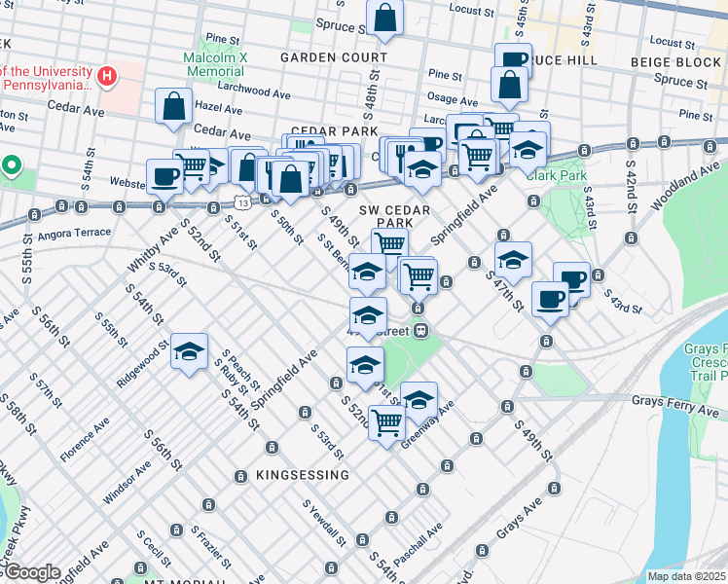Click the Grays Ferry Ave street label
Image resolution: width=728 pixels, height=584 pixels.
click(x=675, y=406)
